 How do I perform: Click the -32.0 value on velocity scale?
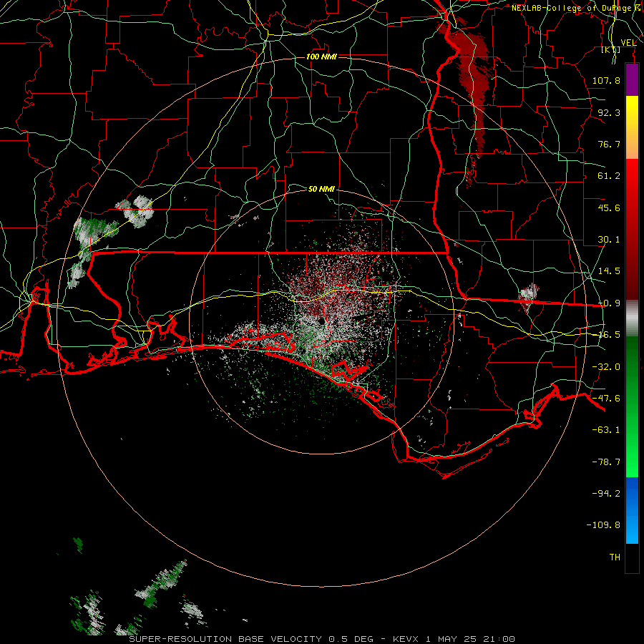pyautogui.click(x=606, y=367)
